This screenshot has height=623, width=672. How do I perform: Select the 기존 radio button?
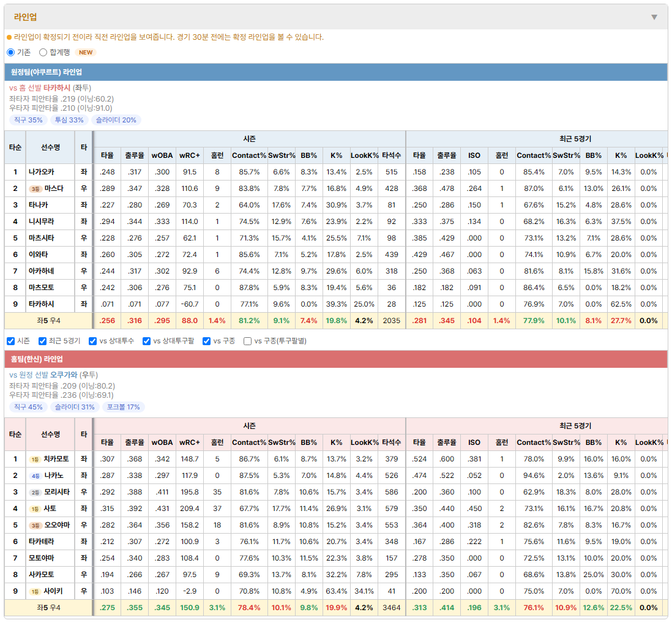pos(11,52)
